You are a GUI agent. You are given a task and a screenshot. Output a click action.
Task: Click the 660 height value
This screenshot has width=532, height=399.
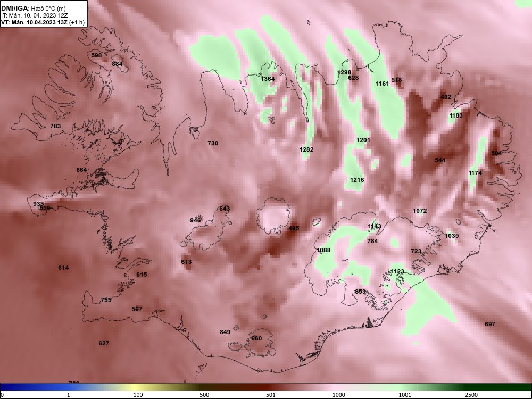[256, 338]
